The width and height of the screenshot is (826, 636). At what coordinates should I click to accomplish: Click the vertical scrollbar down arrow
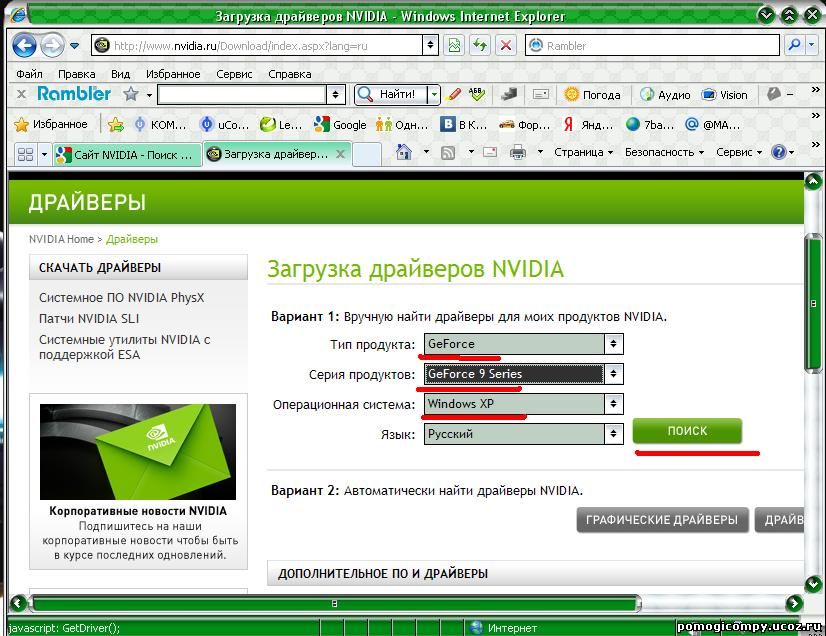pos(814,583)
